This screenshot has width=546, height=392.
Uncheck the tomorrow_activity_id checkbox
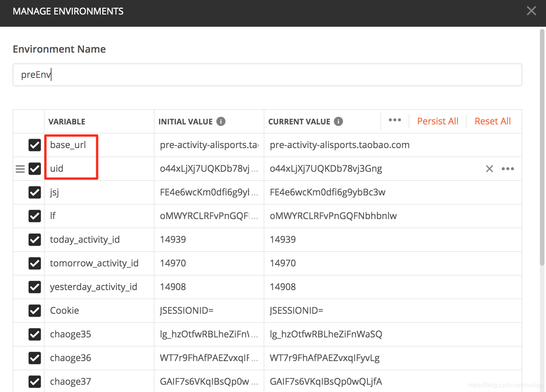(35, 263)
